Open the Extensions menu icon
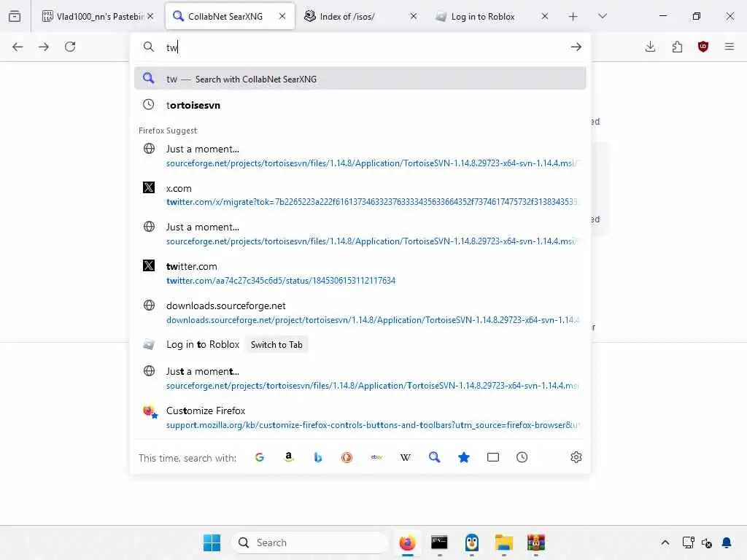The height and width of the screenshot is (560, 747). 677,47
